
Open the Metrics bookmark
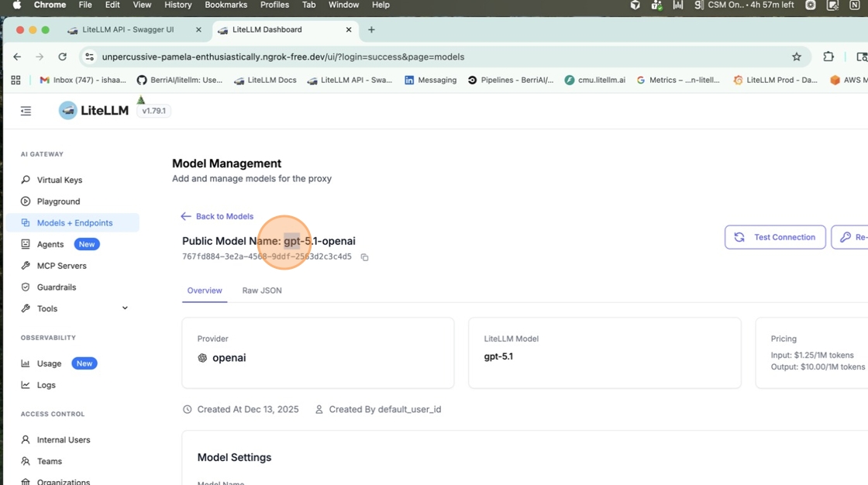678,81
